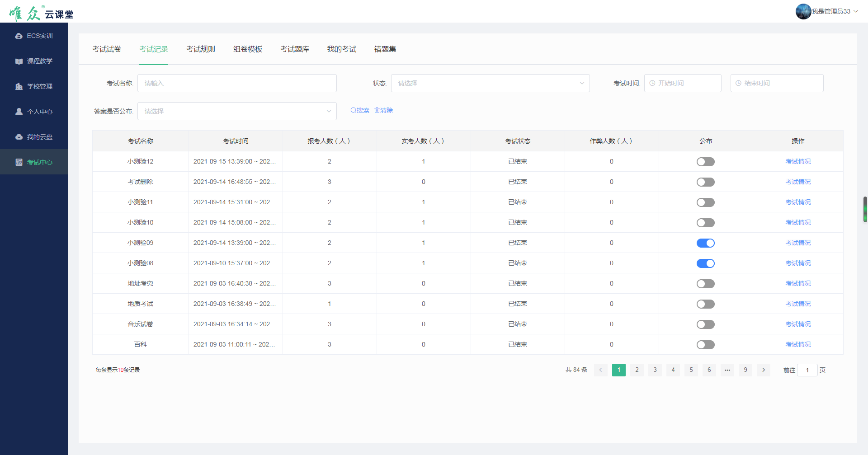
Task: Click the 学校管理 building icon
Action: click(19, 86)
